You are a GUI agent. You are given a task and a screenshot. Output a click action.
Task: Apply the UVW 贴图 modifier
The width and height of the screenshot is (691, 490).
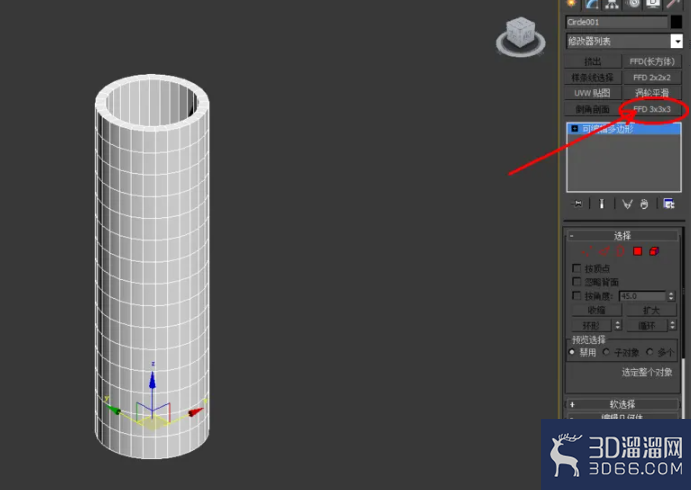(x=593, y=93)
